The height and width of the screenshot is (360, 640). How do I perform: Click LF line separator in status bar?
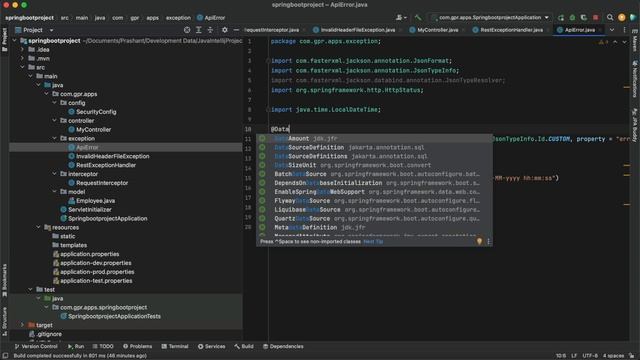tap(574, 356)
